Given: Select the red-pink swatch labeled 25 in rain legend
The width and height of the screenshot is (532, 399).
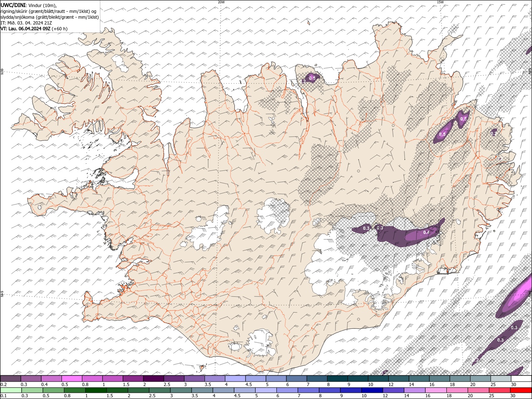Looking at the screenshot, I should [x=499, y=390].
